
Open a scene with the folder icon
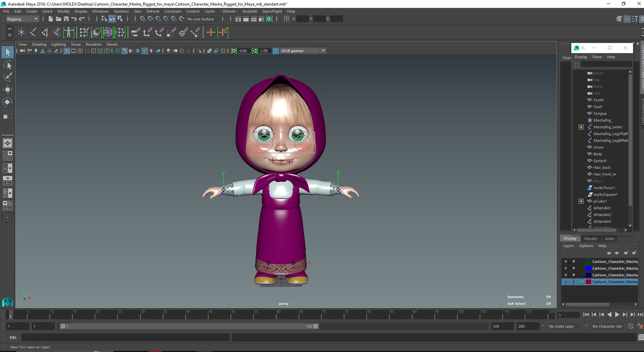[x=58, y=19]
